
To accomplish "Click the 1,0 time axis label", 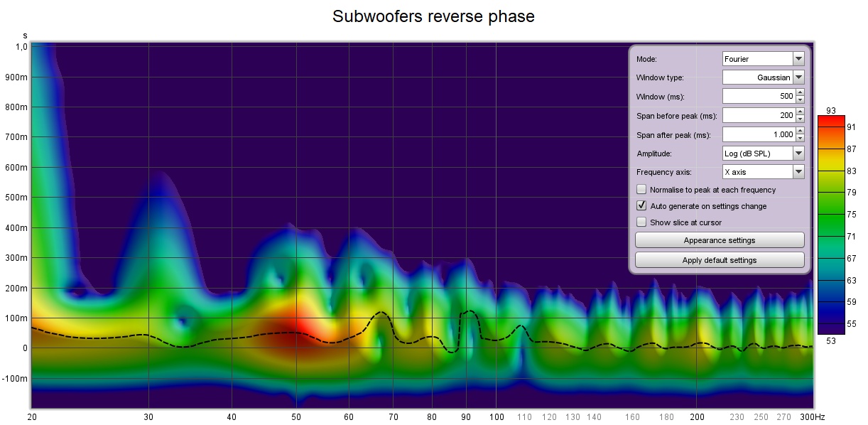I will tap(22, 47).
